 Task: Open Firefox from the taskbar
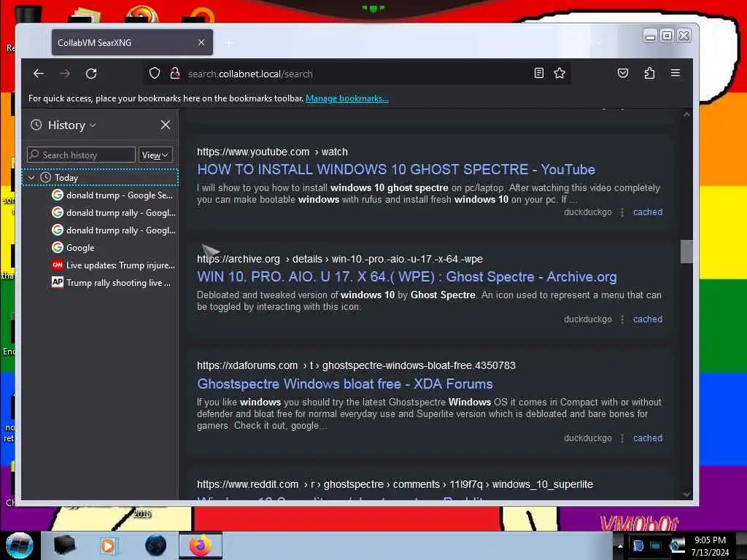click(x=201, y=545)
